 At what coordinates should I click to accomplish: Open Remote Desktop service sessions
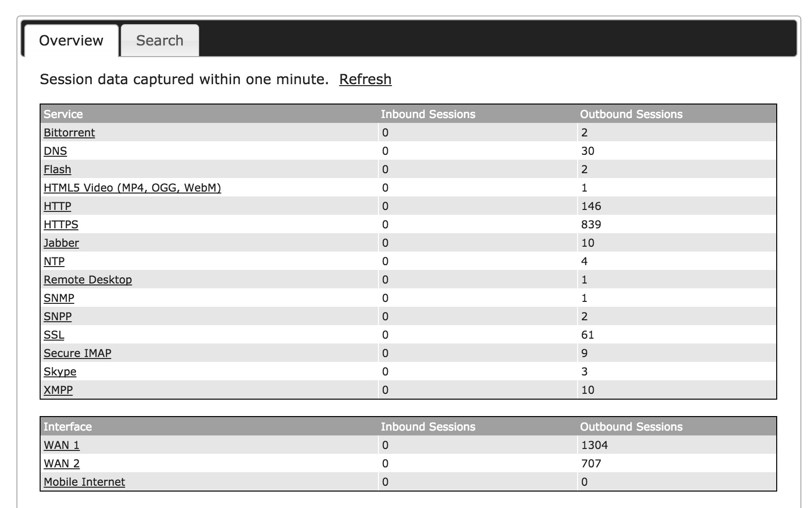[x=87, y=280]
